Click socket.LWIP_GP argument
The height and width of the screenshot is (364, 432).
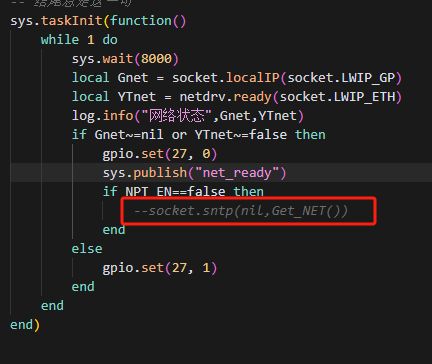(341, 78)
